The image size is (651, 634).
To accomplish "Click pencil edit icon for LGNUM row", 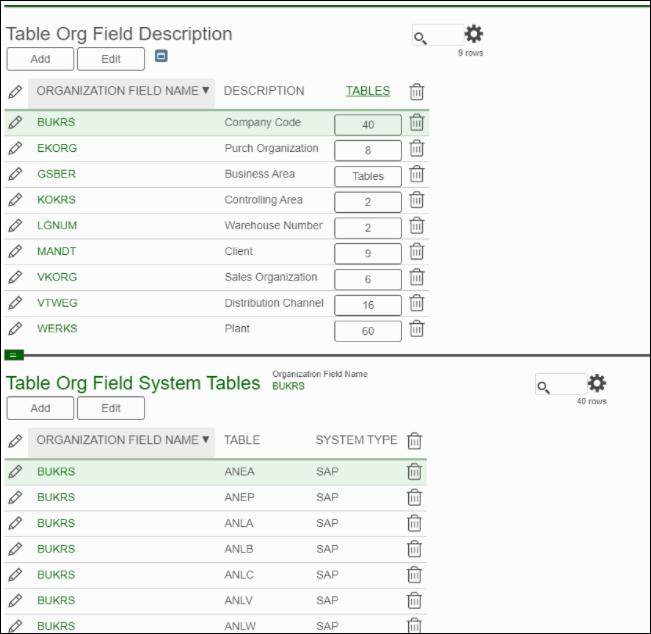I will click(x=15, y=225).
